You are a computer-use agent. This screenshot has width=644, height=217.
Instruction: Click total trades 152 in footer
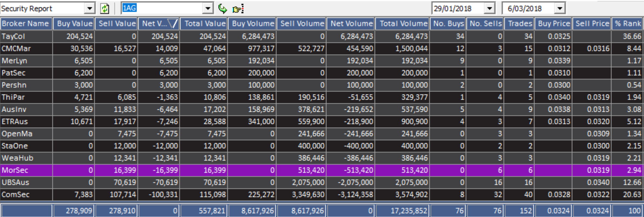tap(526, 211)
